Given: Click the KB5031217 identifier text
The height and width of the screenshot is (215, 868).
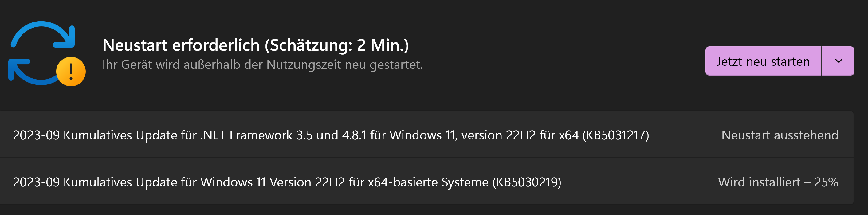Looking at the screenshot, I should 616,135.
